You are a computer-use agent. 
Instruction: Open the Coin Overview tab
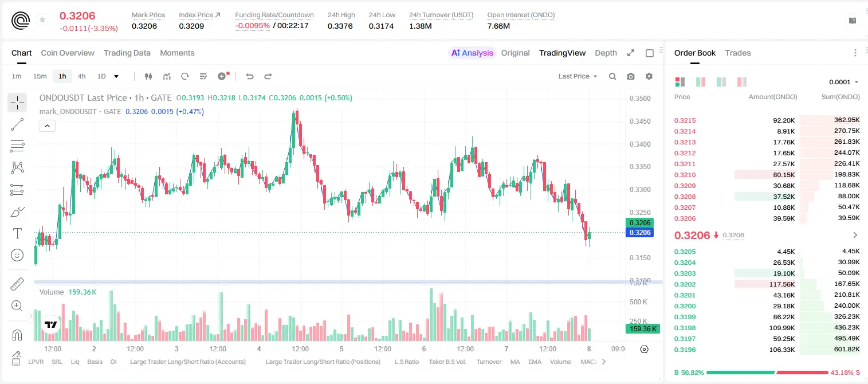click(x=68, y=53)
